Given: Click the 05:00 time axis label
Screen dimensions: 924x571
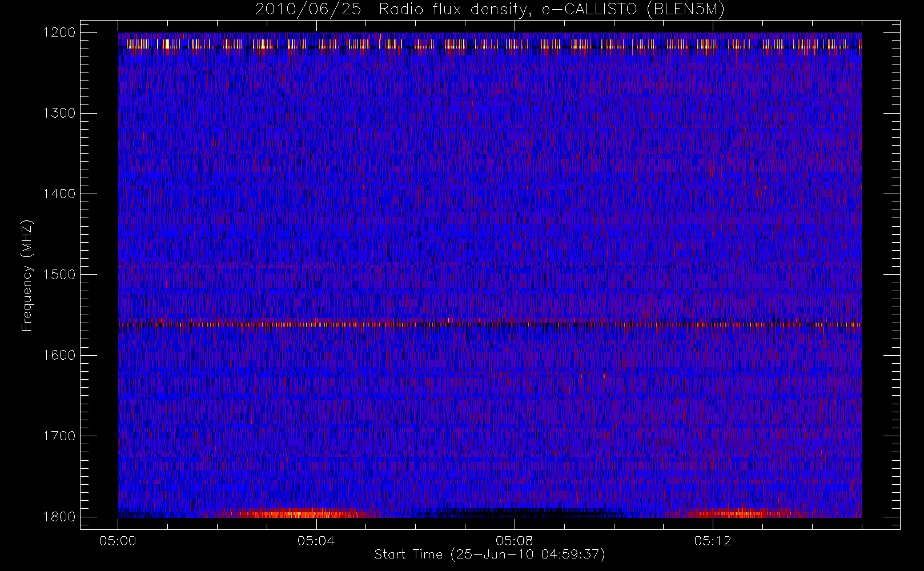Looking at the screenshot, I should pyautogui.click(x=118, y=541).
